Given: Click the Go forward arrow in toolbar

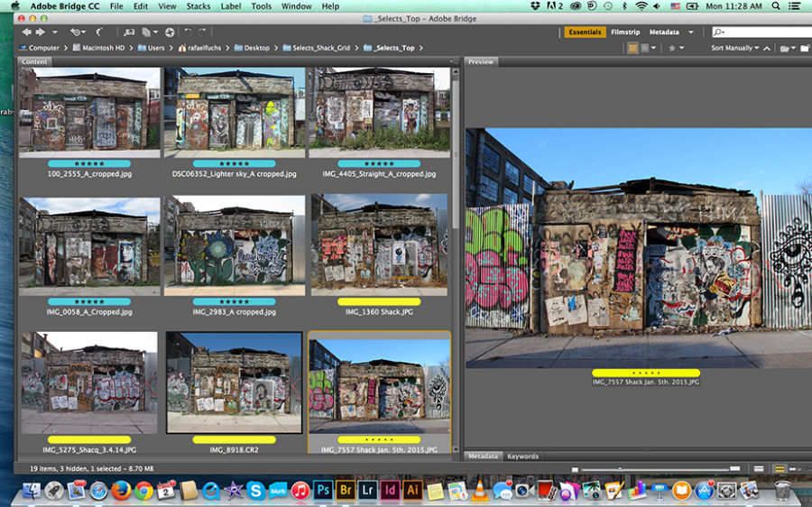Looking at the screenshot, I should pyautogui.click(x=41, y=32).
